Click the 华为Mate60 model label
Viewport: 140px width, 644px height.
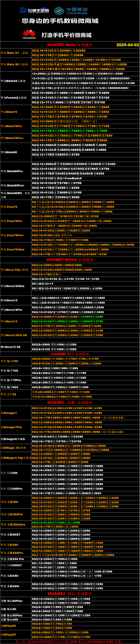(9, 152)
